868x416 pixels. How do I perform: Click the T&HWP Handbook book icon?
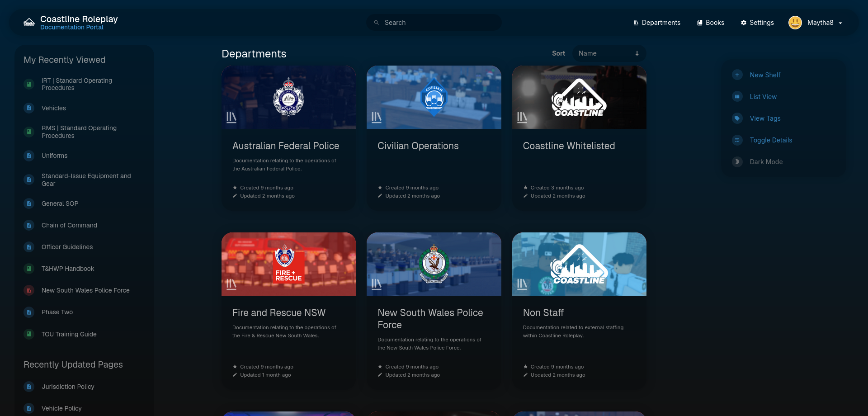point(29,269)
